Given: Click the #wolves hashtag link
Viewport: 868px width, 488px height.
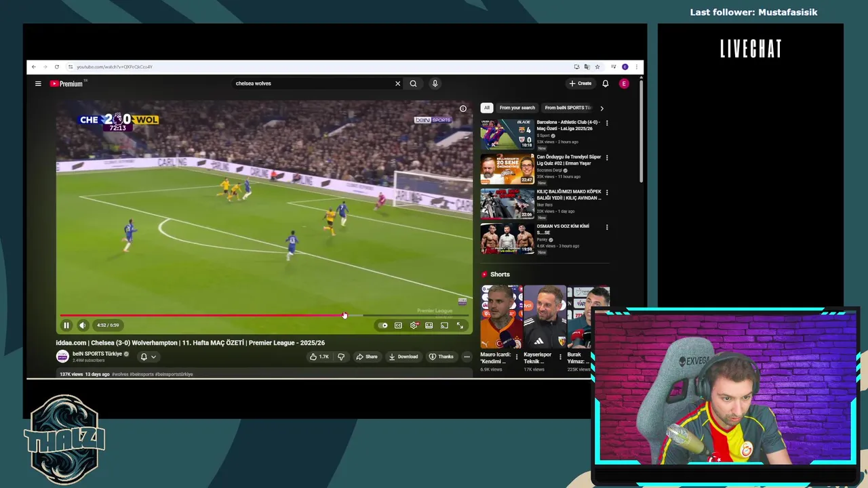Looking at the screenshot, I should coord(119,374).
